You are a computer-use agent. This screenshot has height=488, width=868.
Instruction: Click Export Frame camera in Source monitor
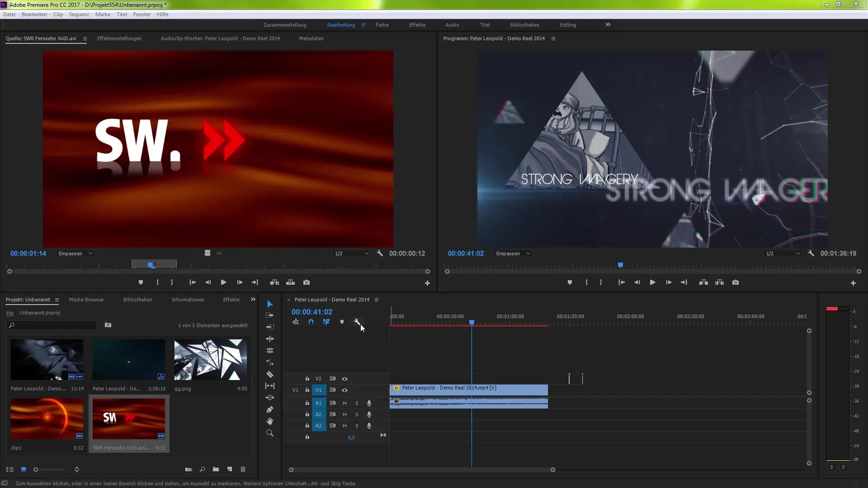(307, 282)
